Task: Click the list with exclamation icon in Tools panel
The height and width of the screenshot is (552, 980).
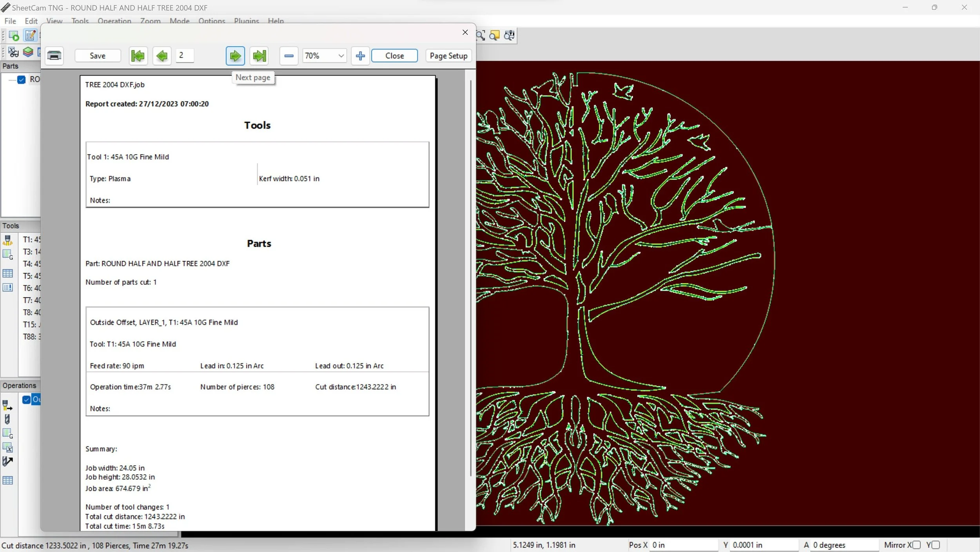Action: [x=7, y=288]
